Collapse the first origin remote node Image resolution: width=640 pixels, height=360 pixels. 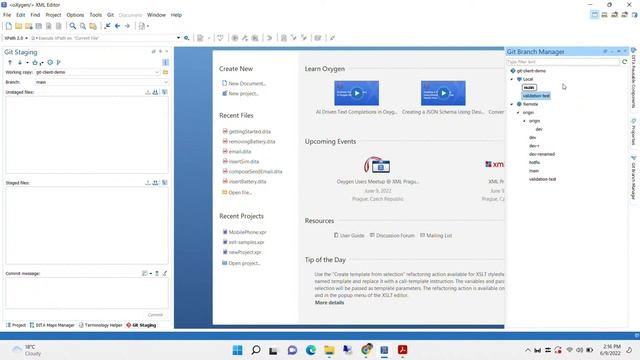[518, 113]
